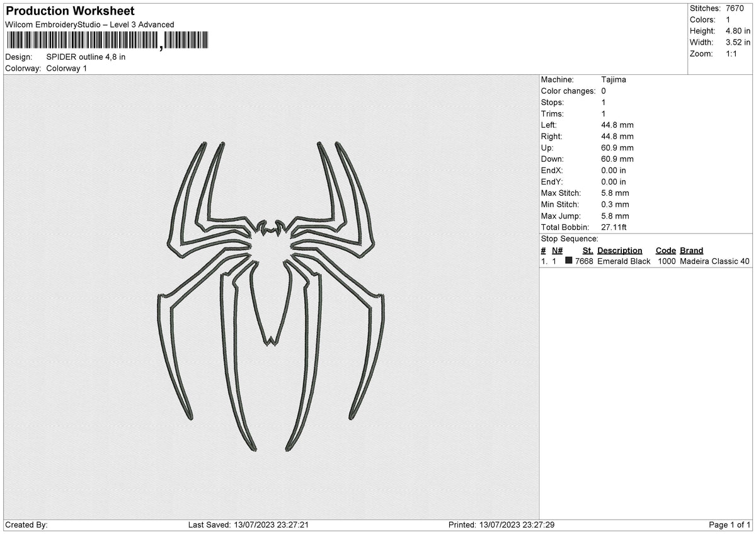Click the barcode image below the header
The image size is (756, 534).
pos(106,41)
